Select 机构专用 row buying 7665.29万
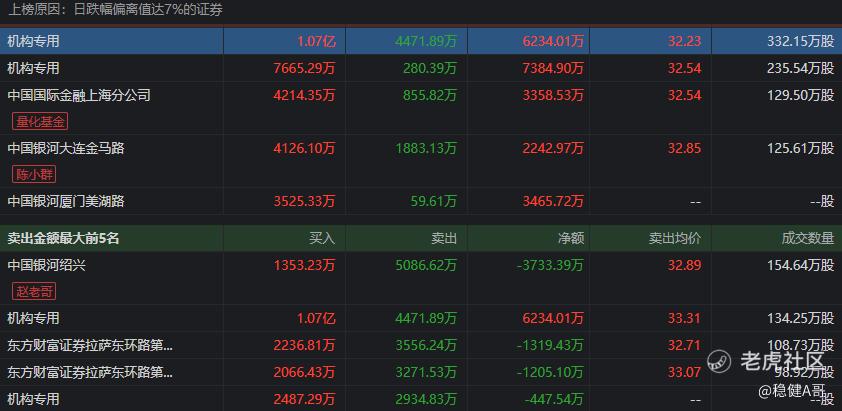 click(34, 68)
